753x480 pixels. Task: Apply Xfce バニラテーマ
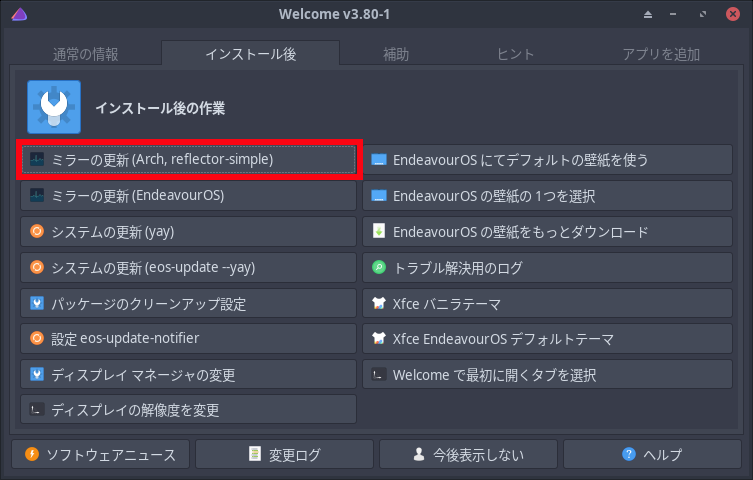click(547, 303)
